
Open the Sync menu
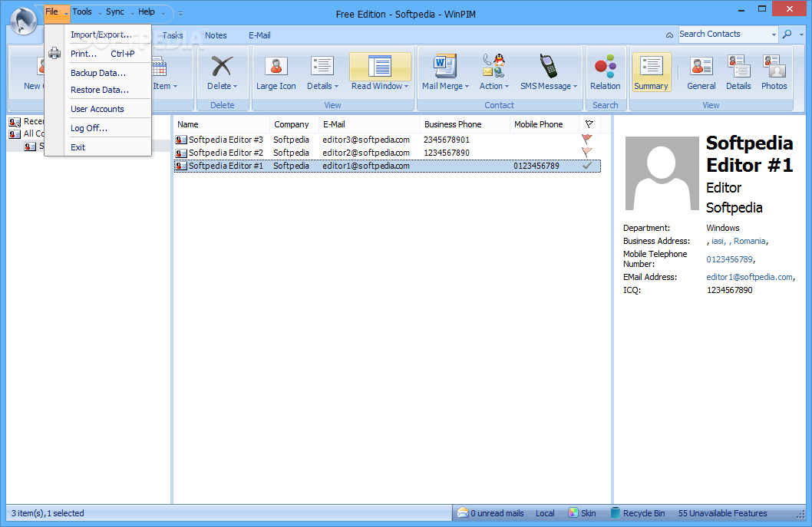(x=115, y=12)
